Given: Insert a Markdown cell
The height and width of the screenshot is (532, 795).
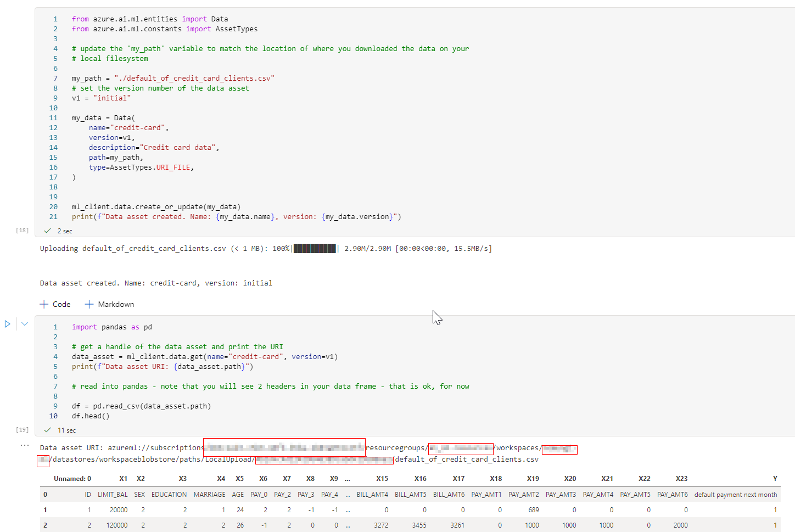Looking at the screenshot, I should [x=109, y=304].
